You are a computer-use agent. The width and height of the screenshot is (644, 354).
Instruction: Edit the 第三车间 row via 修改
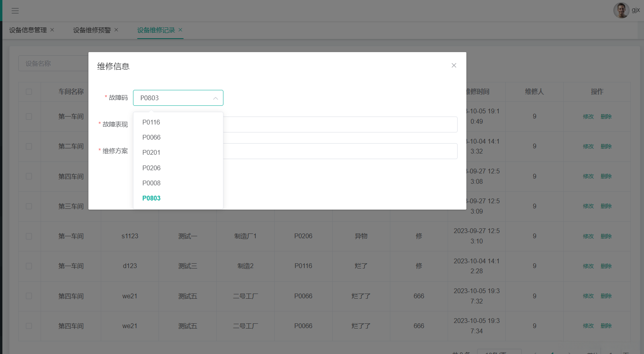coord(588,206)
